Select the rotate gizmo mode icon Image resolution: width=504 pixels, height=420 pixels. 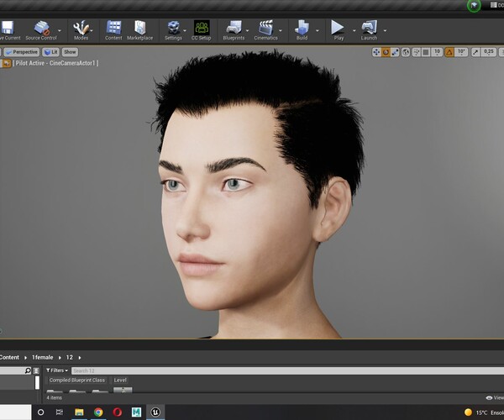[x=386, y=52]
